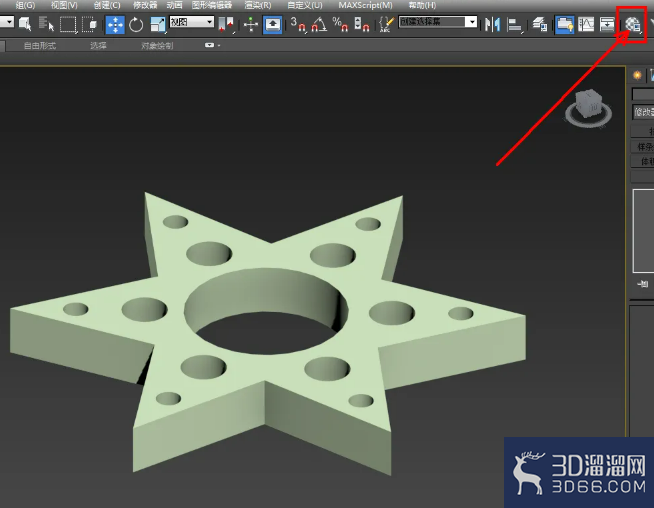Open the 帮助(H) Help menu
The height and width of the screenshot is (508, 654).
(x=422, y=5)
